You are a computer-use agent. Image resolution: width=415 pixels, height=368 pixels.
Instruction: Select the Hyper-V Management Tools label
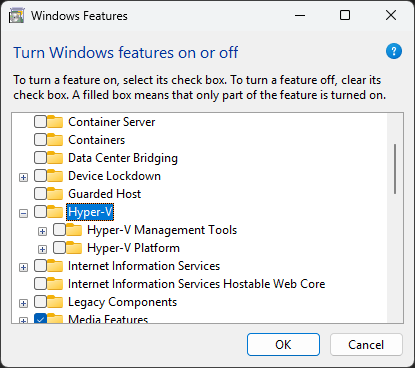tap(162, 230)
